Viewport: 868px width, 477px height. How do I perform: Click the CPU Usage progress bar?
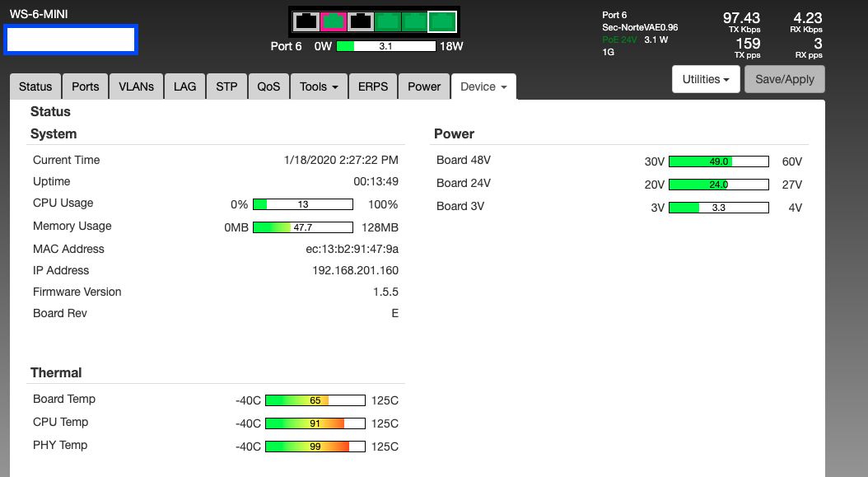(302, 204)
